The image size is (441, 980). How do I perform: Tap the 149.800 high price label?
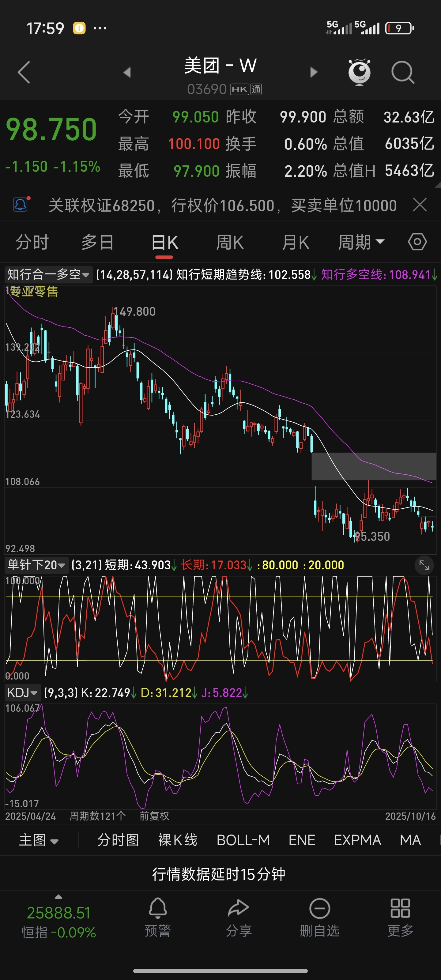[135, 311]
